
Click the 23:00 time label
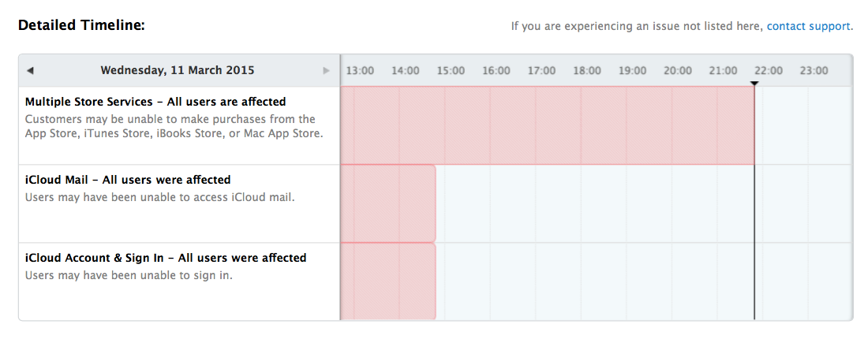tap(814, 71)
